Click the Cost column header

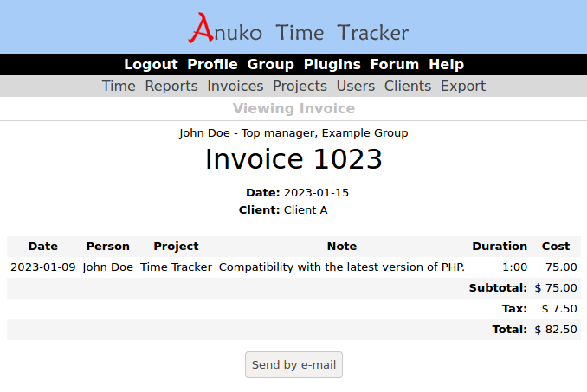pos(556,246)
